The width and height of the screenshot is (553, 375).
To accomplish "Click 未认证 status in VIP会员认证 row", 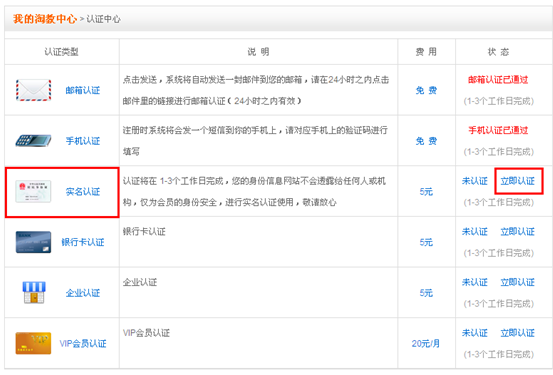I will point(475,333).
